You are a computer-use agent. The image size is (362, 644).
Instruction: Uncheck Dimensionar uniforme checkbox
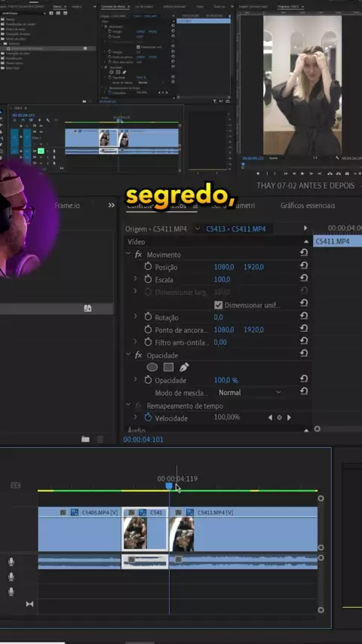point(218,305)
